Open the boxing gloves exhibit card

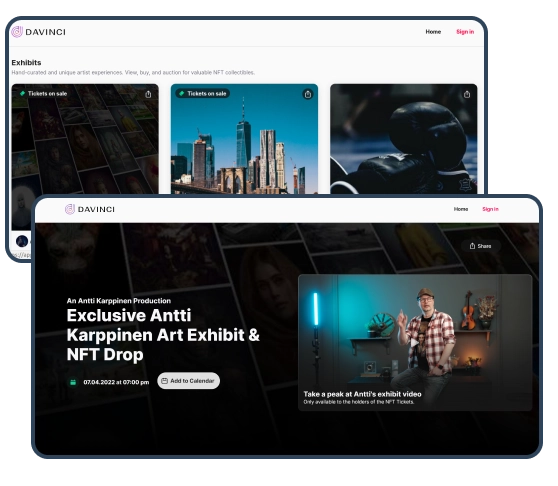pos(404,139)
